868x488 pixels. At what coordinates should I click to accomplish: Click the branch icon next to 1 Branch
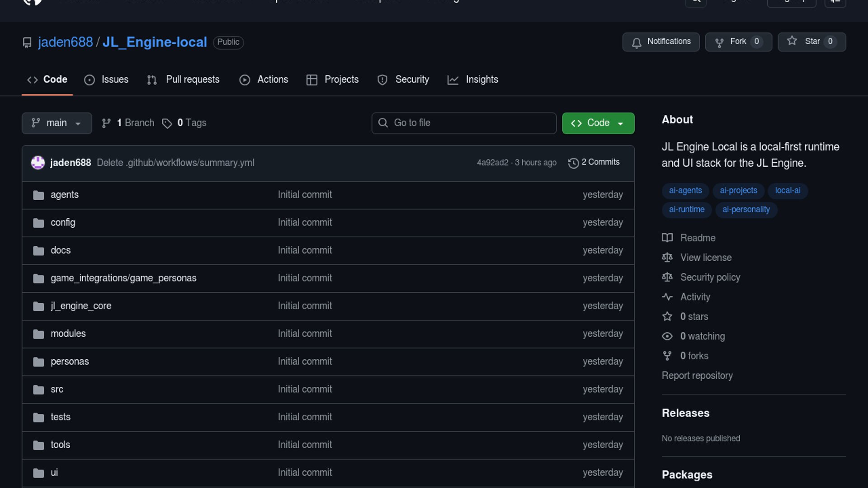(x=106, y=123)
